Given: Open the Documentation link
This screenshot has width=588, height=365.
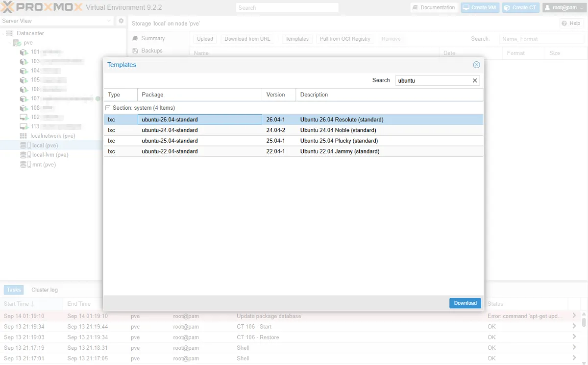Looking at the screenshot, I should coord(434,7).
